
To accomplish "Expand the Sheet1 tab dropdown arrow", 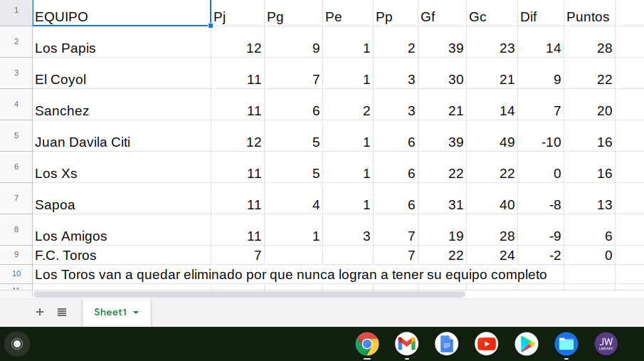I will tap(136, 313).
